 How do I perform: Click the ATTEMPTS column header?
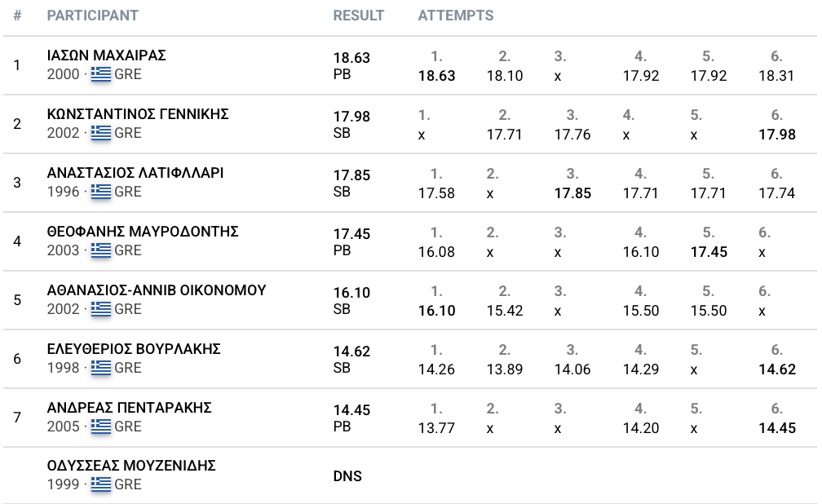(456, 15)
